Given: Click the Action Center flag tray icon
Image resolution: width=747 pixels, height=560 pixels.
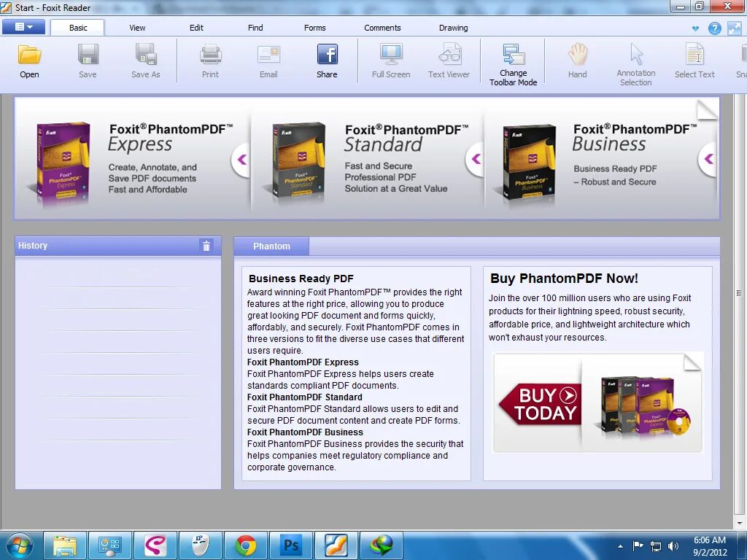Looking at the screenshot, I should [638, 546].
